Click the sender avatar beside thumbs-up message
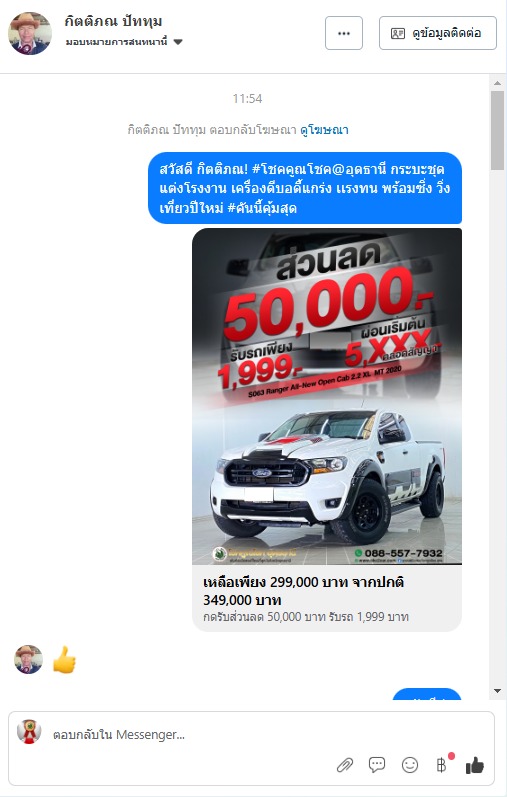This screenshot has width=507, height=797. [x=28, y=659]
